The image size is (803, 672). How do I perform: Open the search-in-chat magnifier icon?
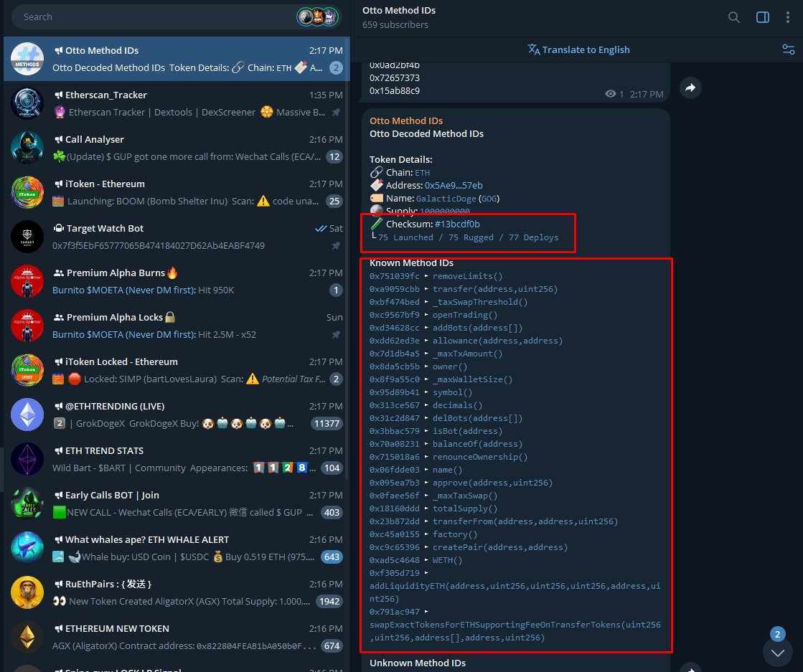pyautogui.click(x=734, y=17)
